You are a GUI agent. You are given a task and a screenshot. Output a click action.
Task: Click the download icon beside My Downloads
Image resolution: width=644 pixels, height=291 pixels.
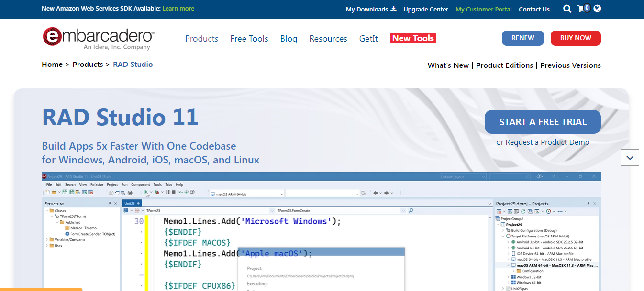click(393, 9)
